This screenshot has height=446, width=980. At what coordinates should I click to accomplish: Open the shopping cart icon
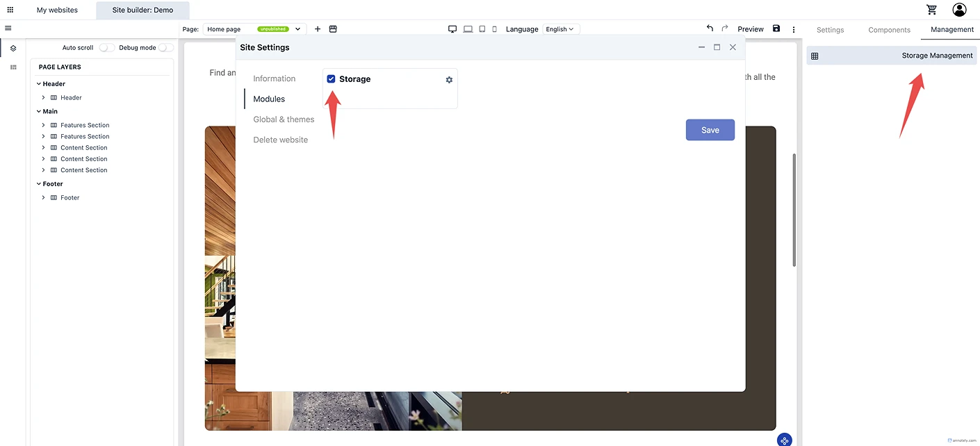point(931,10)
